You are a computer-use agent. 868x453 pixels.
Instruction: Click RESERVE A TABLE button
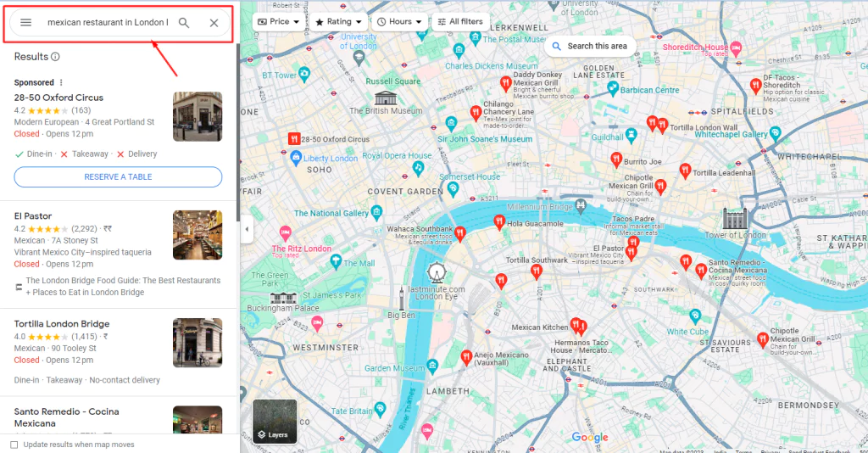[x=118, y=176]
